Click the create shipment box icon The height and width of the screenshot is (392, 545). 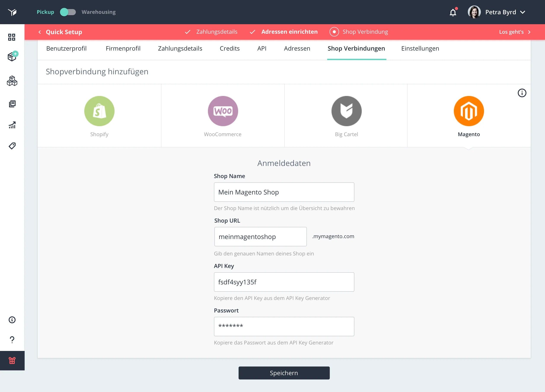[x=12, y=57]
